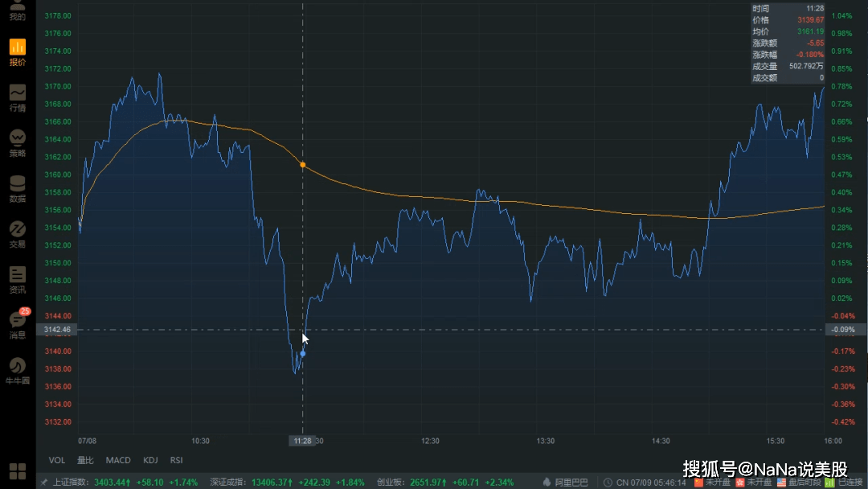
Task: Show the RSI indicator tab
Action: pyautogui.click(x=176, y=460)
